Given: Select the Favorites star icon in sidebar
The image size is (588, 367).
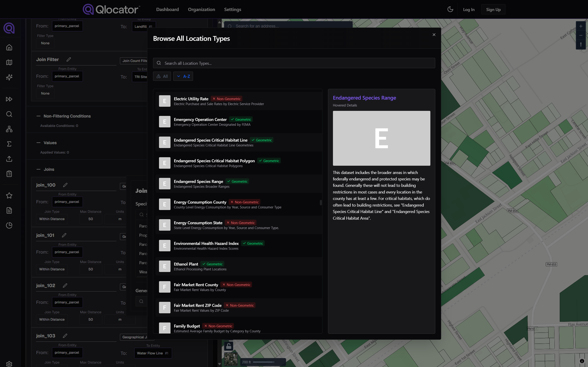Looking at the screenshot, I should click(9, 195).
